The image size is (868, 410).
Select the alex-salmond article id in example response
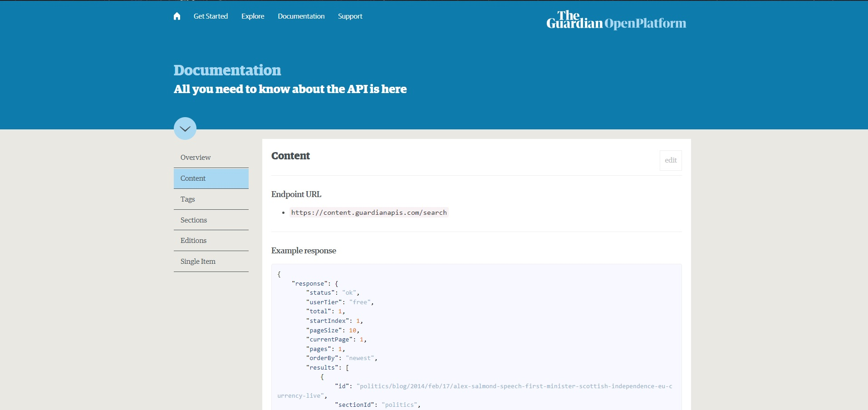click(x=513, y=386)
